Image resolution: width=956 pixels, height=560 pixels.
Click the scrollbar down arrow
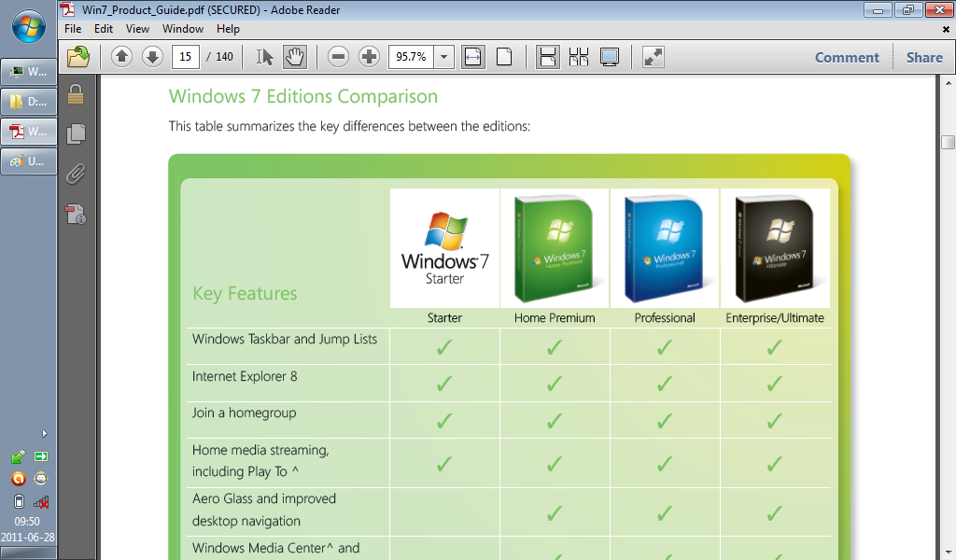click(949, 553)
